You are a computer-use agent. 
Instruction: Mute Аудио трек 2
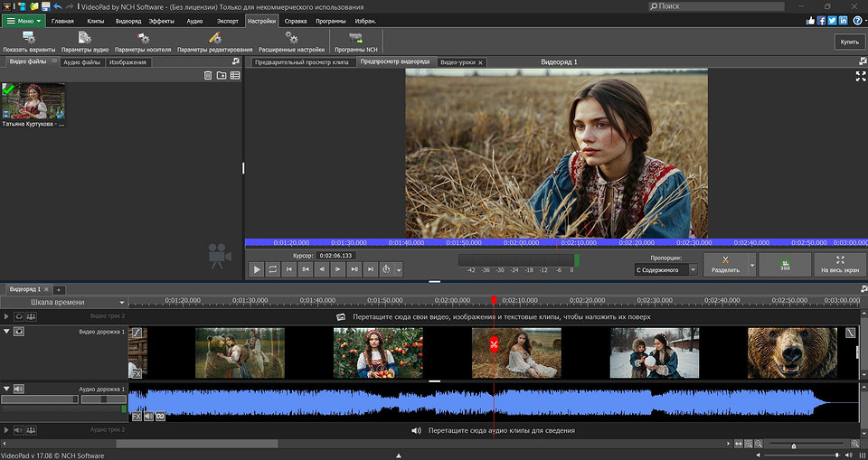(19, 430)
